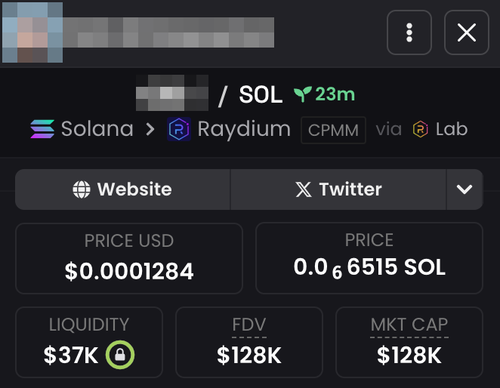Expand more social links chevron
The image size is (500, 388).
tap(464, 189)
